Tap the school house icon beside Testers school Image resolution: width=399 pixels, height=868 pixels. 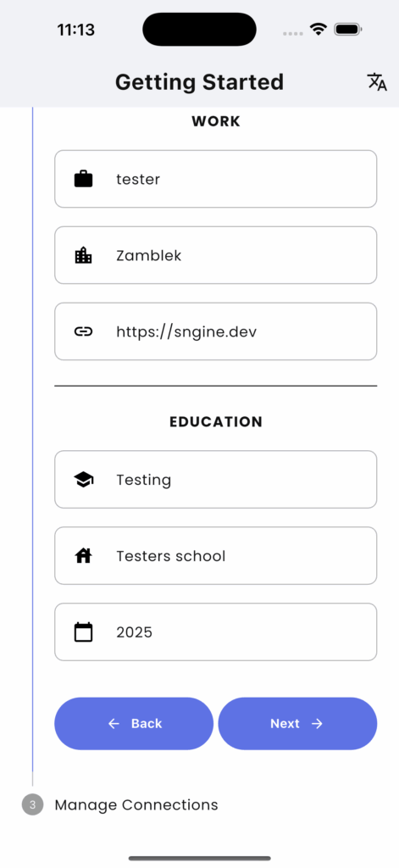point(84,555)
